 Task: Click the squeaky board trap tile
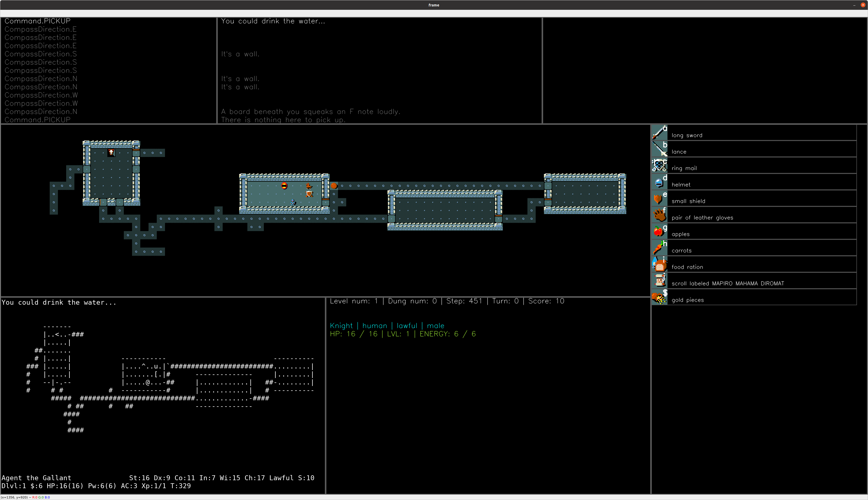click(x=284, y=186)
